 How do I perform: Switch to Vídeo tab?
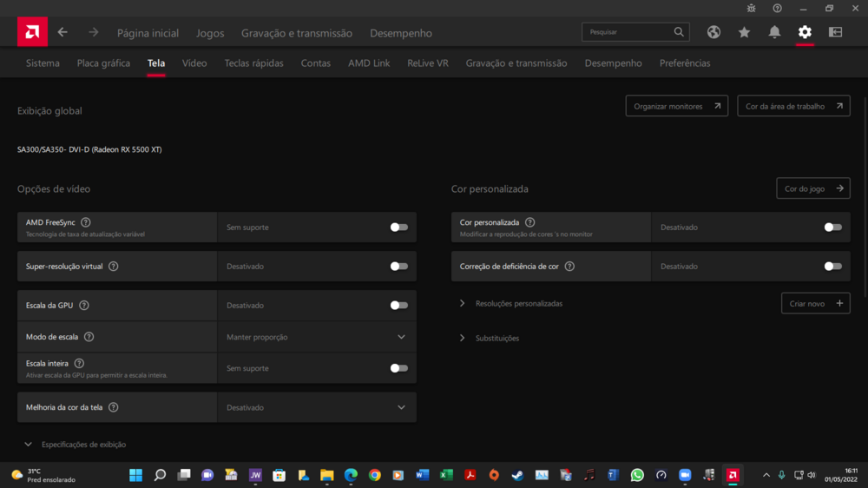click(x=194, y=63)
